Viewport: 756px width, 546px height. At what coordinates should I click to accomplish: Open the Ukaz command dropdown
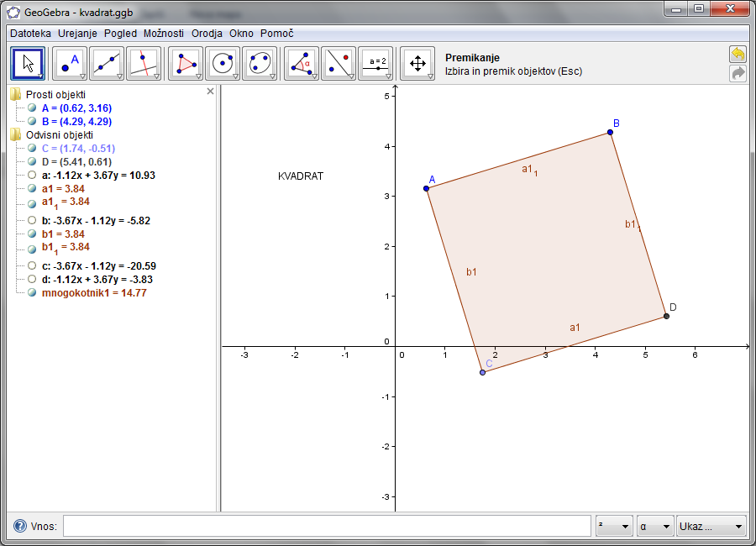point(711,527)
